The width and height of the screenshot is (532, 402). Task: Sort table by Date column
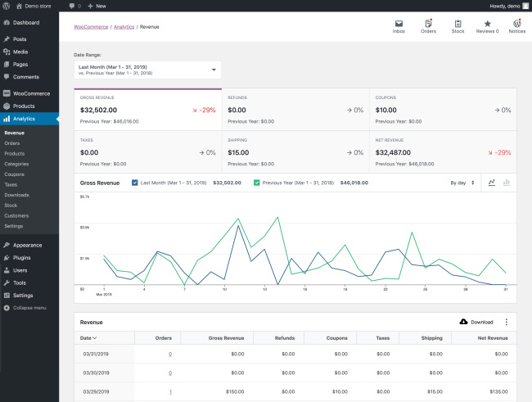(x=88, y=338)
